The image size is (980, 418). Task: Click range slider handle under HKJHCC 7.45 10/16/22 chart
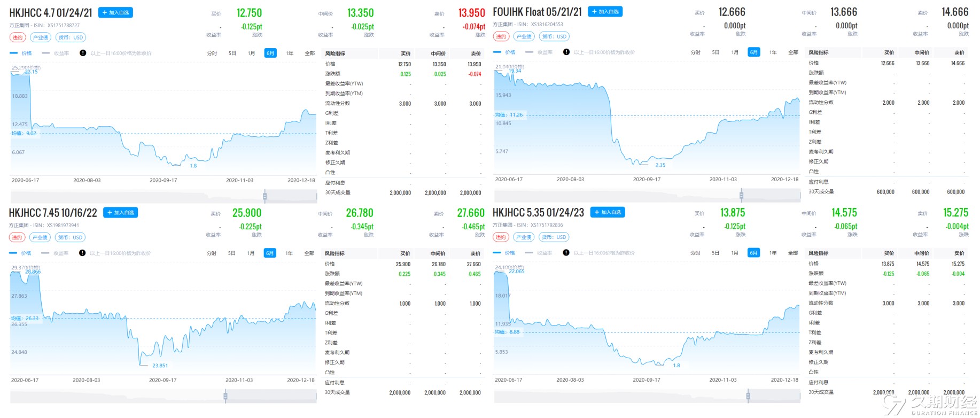[225, 396]
